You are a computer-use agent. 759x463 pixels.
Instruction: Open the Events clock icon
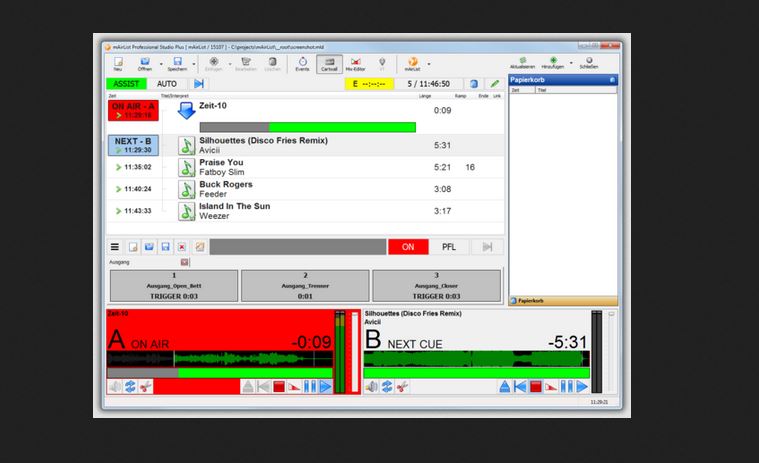(x=303, y=63)
